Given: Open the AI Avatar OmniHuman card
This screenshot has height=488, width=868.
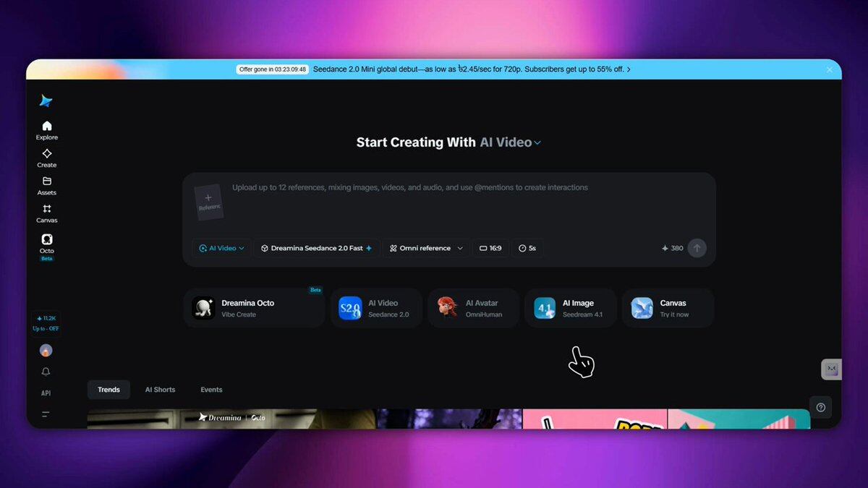Looking at the screenshot, I should click(x=474, y=308).
